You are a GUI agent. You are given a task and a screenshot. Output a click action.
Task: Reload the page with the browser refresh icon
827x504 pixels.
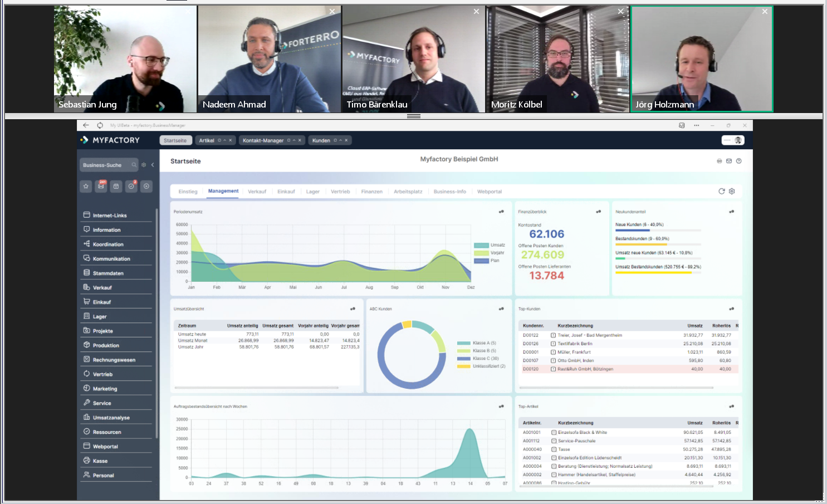(100, 125)
